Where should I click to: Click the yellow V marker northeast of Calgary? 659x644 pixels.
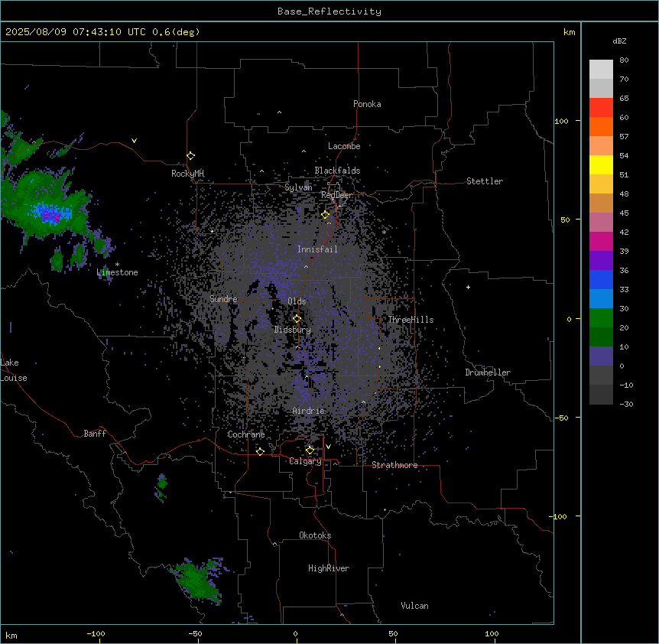(328, 447)
